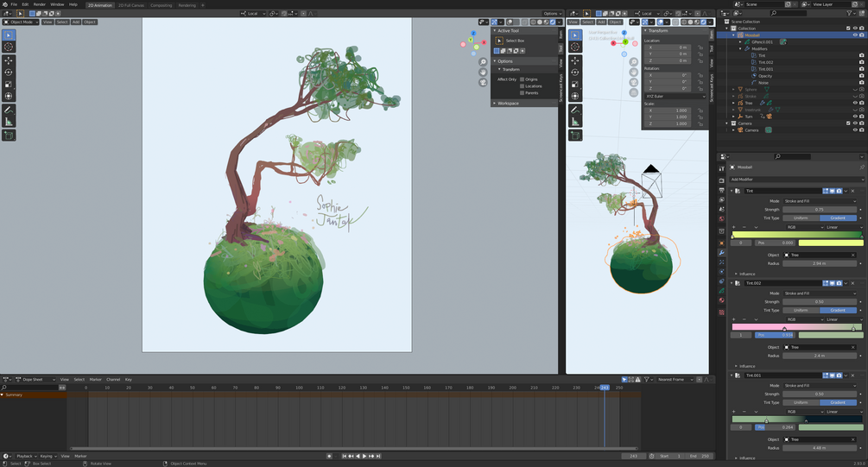Select the Measure tool in left viewport toolbar
868x467 pixels.
(9, 123)
